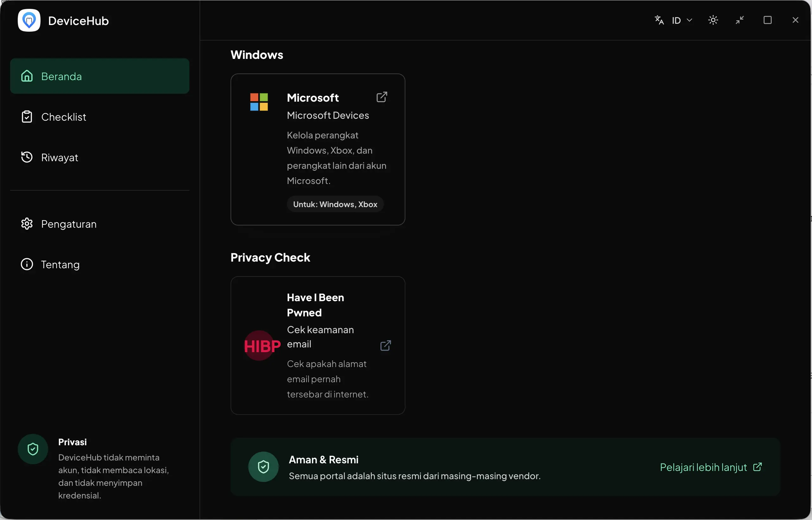Click the Privacy Check section heading
Viewport: 812px width, 520px height.
tap(270, 258)
